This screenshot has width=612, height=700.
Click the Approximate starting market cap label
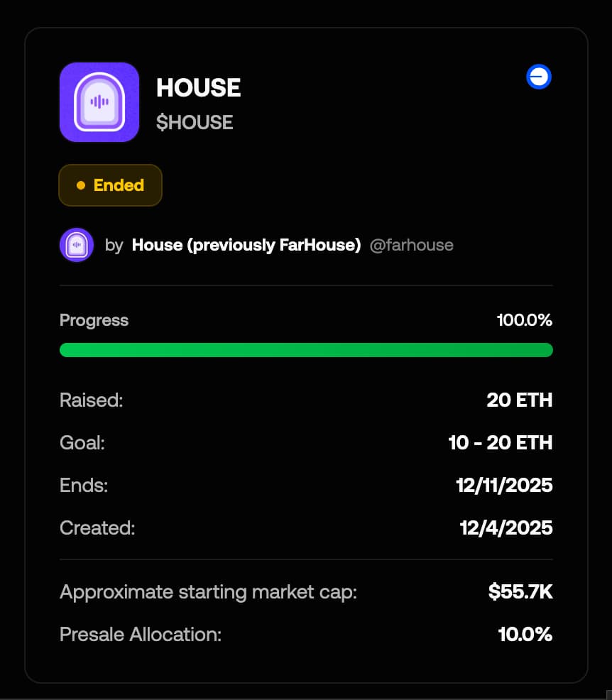click(x=208, y=591)
